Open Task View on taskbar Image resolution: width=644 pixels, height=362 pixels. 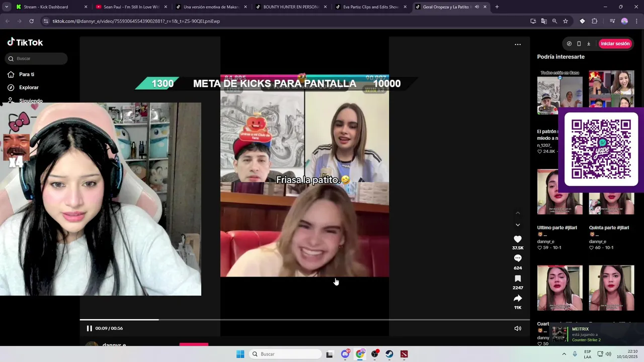(330, 354)
